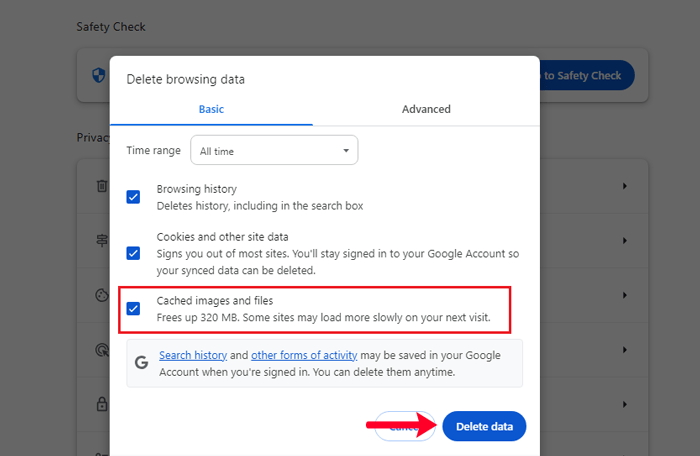Click the Go to Safety Check button
The image size is (700, 456).
pos(581,76)
